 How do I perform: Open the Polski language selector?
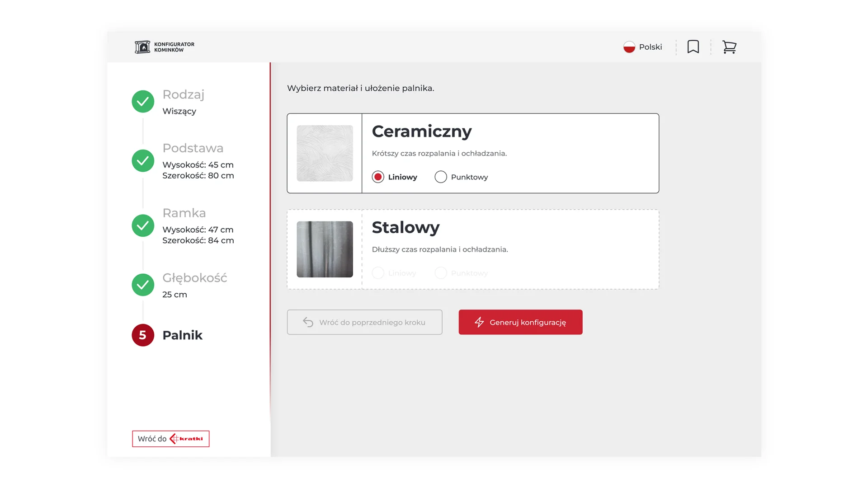[x=650, y=47]
